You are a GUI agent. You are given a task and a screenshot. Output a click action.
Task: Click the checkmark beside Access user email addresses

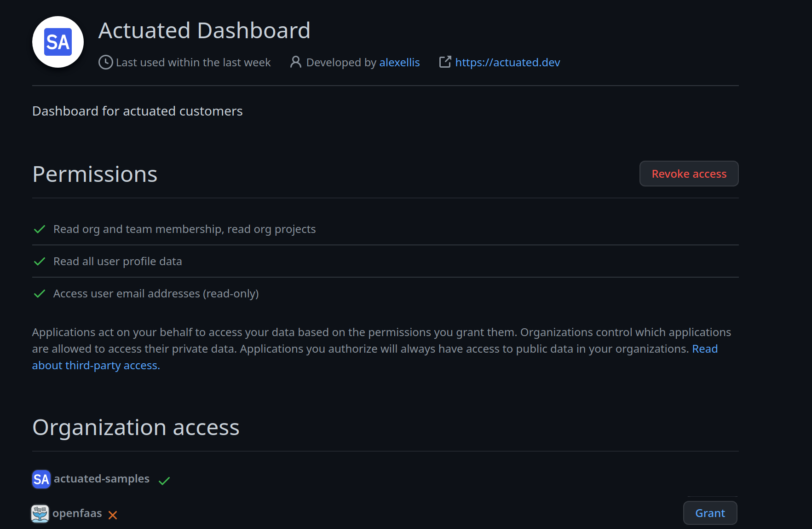[40, 294]
